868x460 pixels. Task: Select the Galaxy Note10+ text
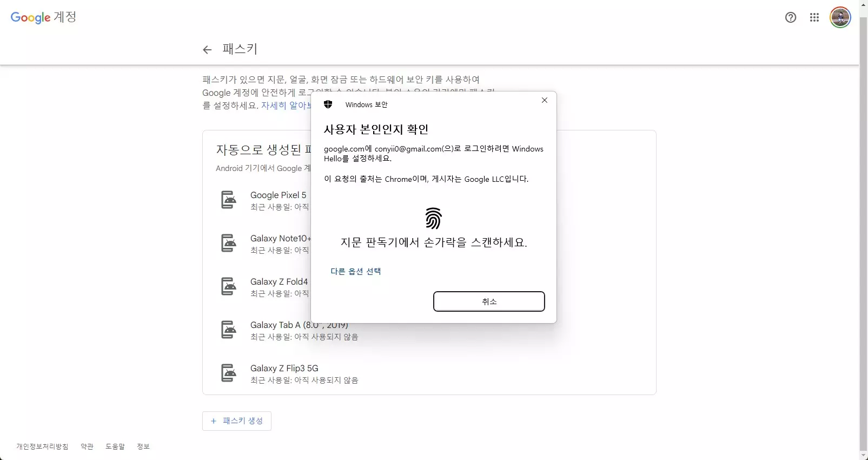coord(281,238)
